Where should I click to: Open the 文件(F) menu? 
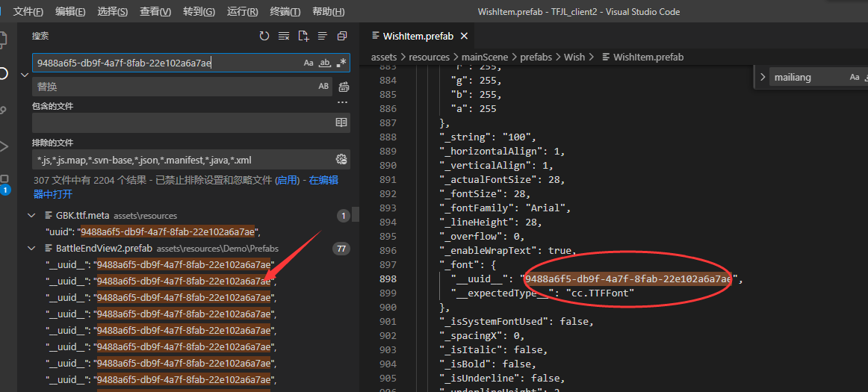pos(28,12)
